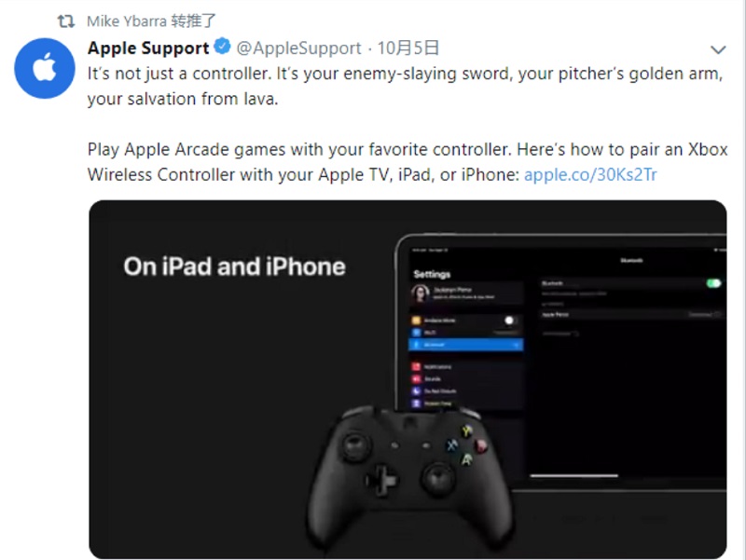Click the purple Do Not Disturb moon icon
The height and width of the screenshot is (560, 746).
click(416, 390)
